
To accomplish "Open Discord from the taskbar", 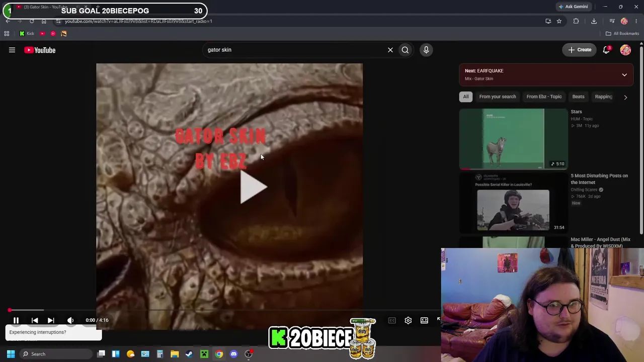I will (x=233, y=354).
